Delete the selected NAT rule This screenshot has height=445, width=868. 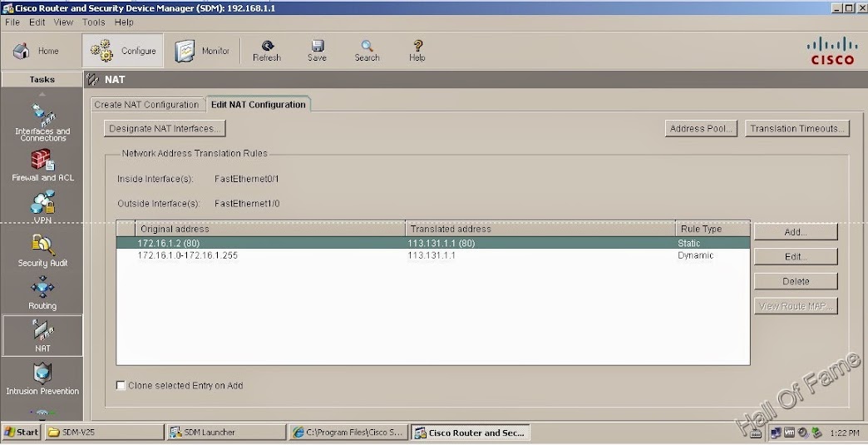click(796, 281)
